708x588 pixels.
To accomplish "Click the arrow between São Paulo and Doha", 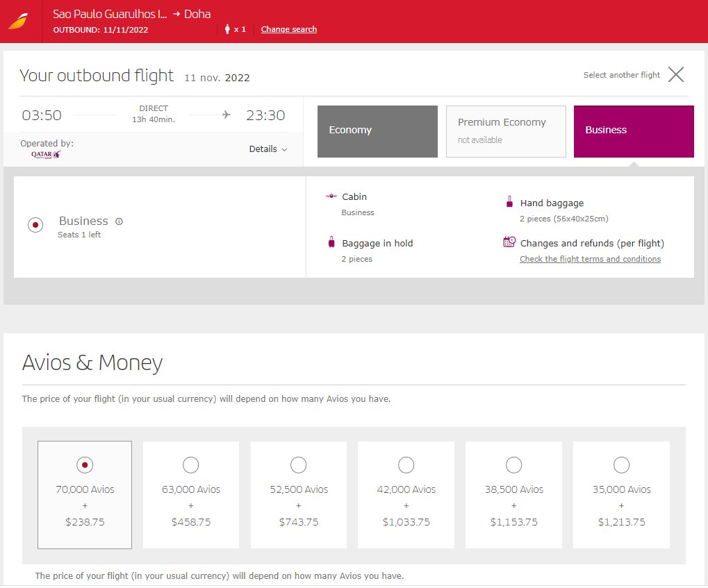I will coord(176,14).
